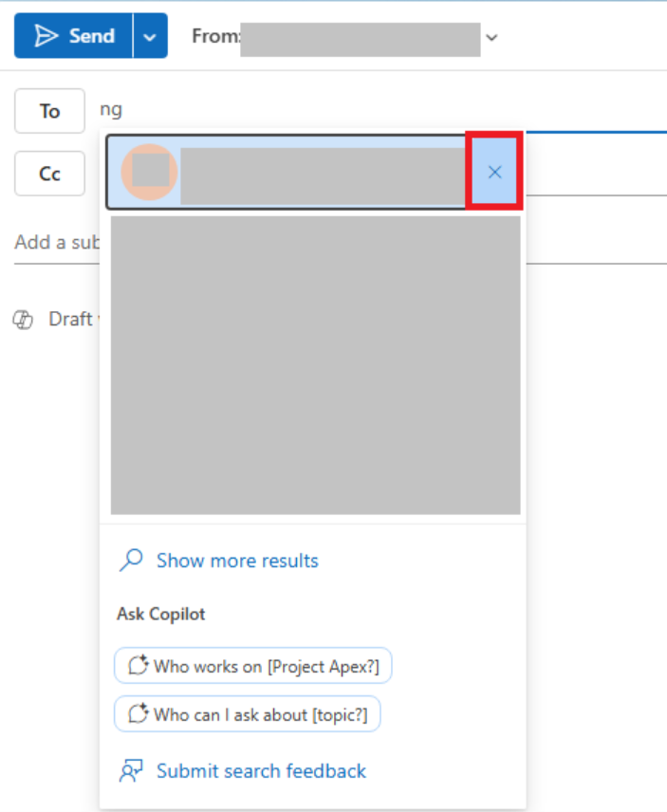Expand the From address chevron

click(492, 37)
